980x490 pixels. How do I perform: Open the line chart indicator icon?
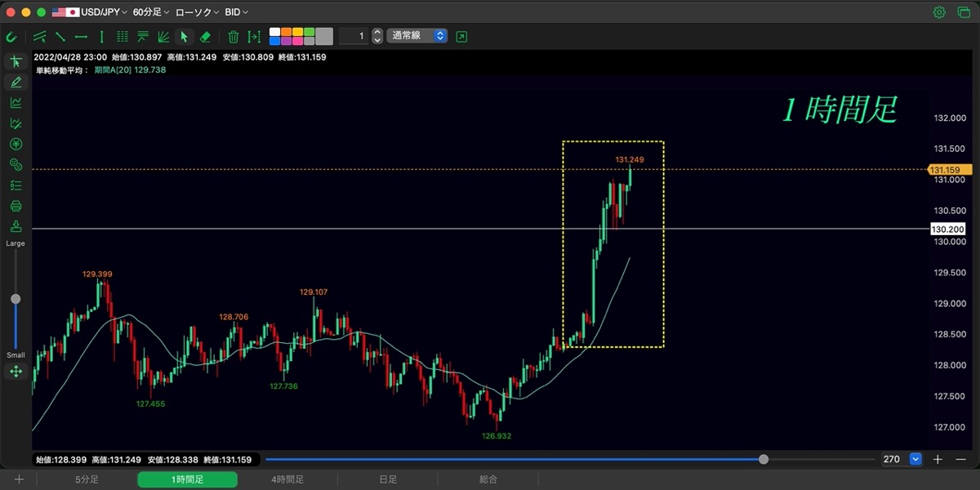pos(16,103)
